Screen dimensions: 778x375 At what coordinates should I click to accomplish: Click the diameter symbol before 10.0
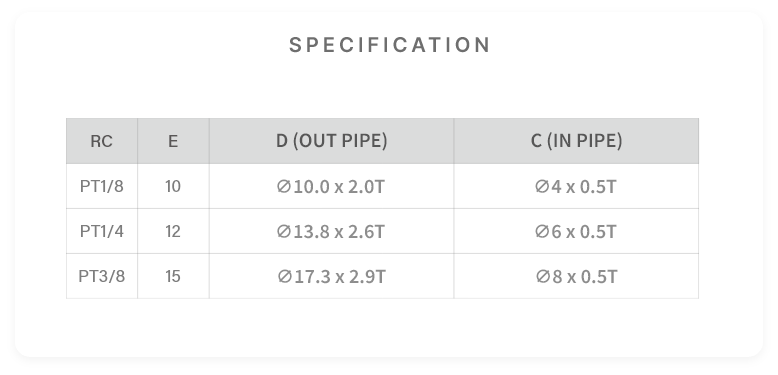(284, 187)
